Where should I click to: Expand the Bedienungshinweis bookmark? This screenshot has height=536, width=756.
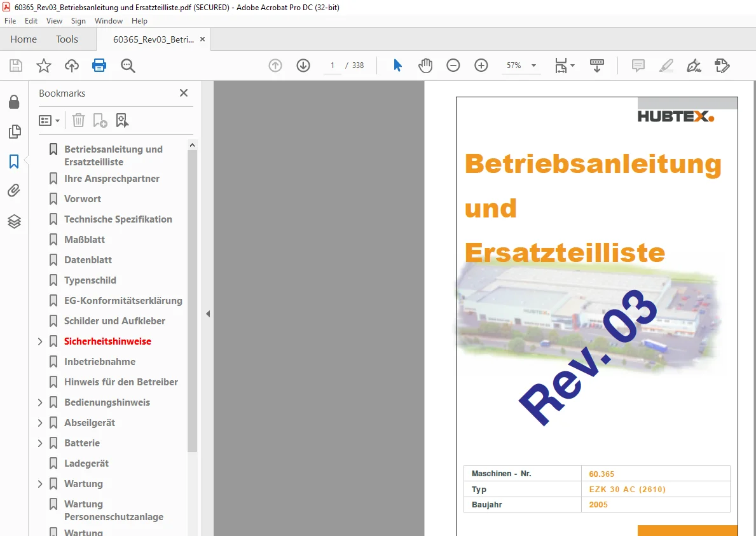coord(40,402)
